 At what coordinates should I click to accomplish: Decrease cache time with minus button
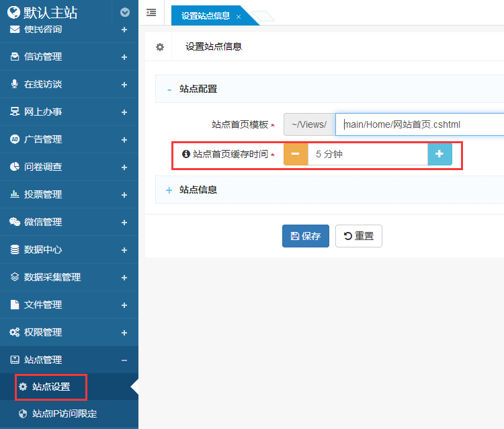click(x=296, y=154)
